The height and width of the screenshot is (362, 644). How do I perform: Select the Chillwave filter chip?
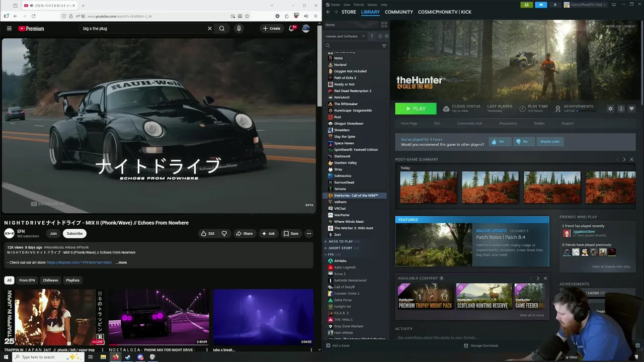point(50,280)
